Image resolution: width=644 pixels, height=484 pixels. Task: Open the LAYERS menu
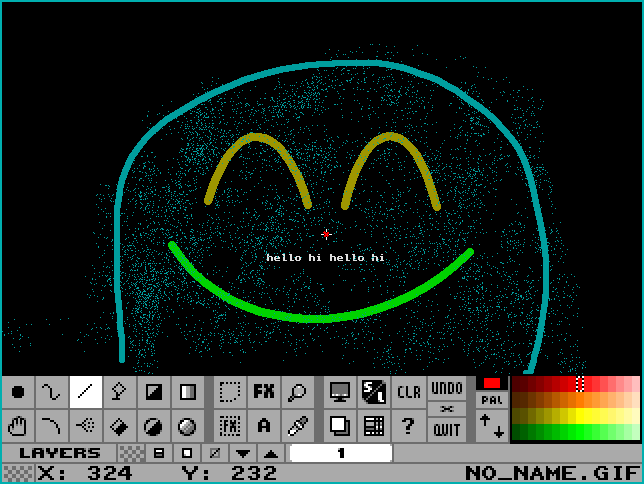(x=60, y=453)
